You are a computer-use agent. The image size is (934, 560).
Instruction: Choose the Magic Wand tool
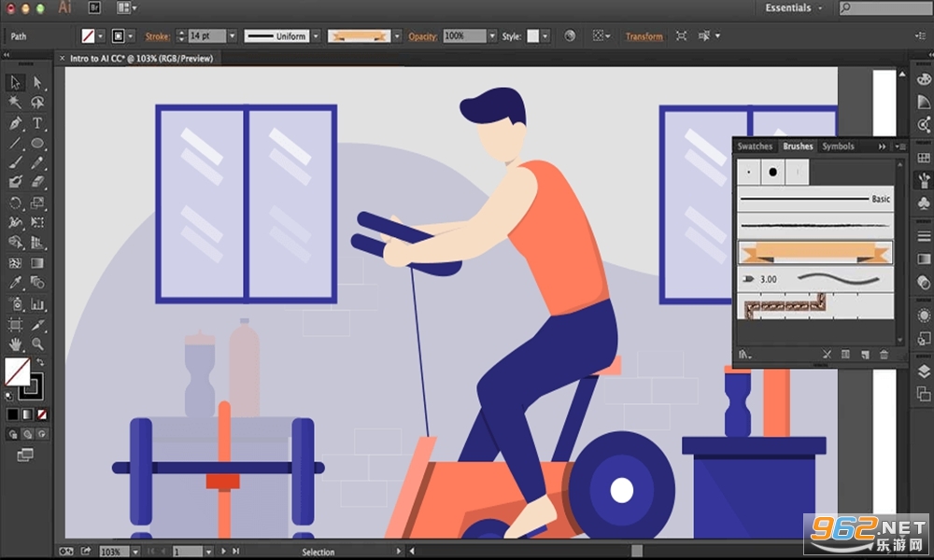[15, 103]
